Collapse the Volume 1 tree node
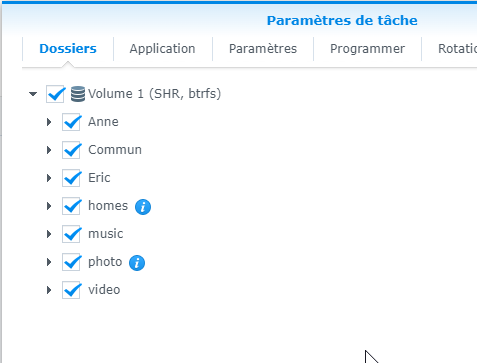The image size is (477, 363). pyautogui.click(x=33, y=94)
